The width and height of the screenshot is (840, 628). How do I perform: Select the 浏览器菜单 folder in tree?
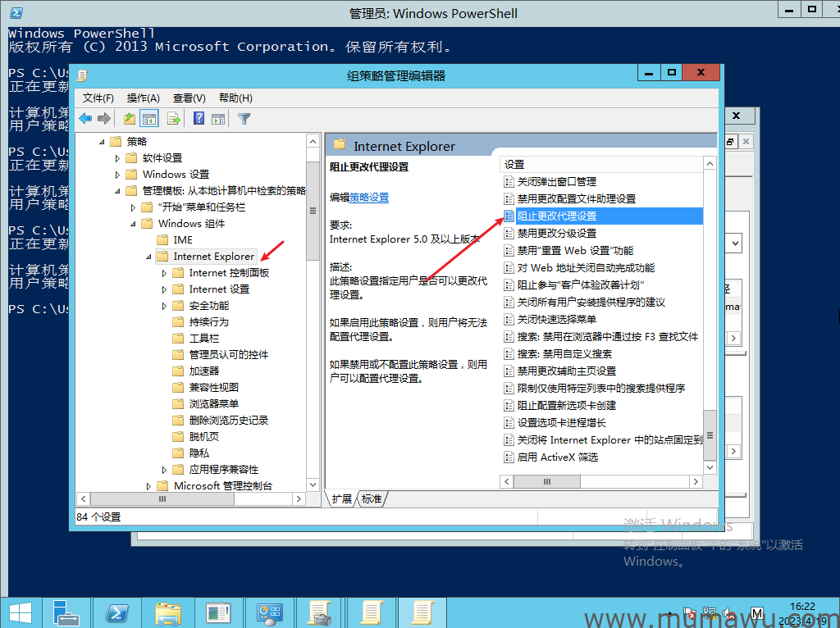213,404
